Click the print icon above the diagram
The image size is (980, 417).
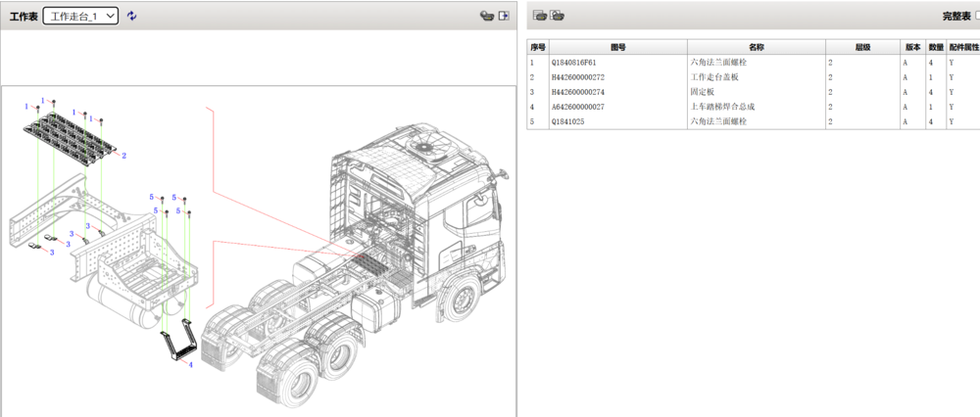[485, 16]
